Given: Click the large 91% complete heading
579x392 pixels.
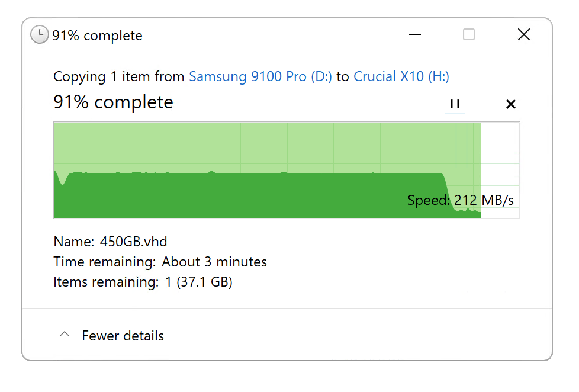Looking at the screenshot, I should pos(113,102).
